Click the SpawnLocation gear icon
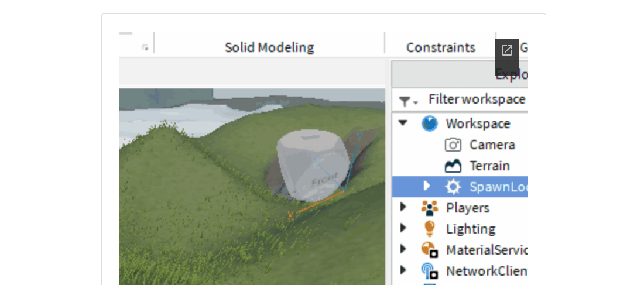This screenshot has width=644, height=285. pos(453,187)
